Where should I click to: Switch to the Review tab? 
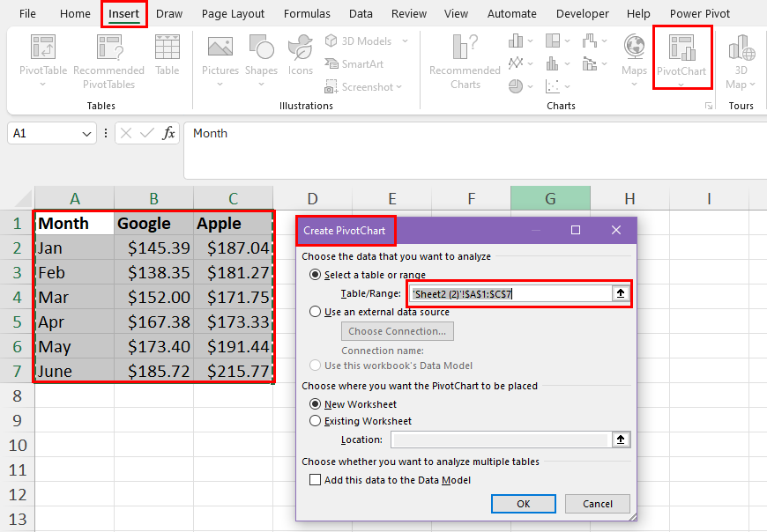(409, 14)
